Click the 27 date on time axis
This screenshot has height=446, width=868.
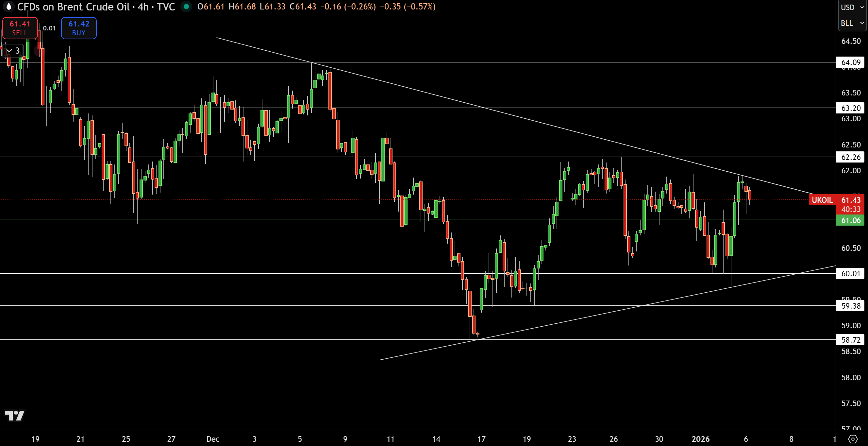[x=171, y=439]
